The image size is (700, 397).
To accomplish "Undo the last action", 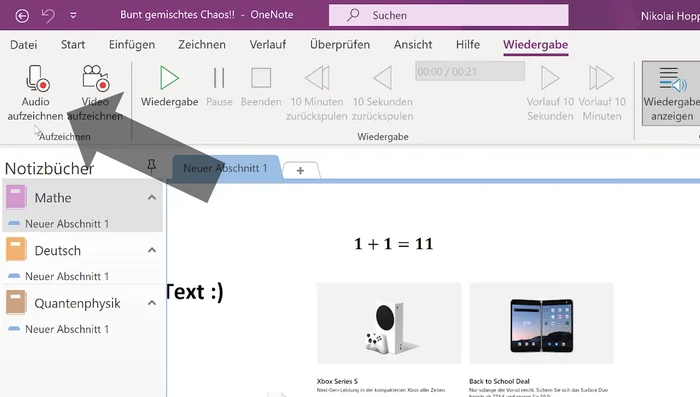I will pyautogui.click(x=48, y=16).
